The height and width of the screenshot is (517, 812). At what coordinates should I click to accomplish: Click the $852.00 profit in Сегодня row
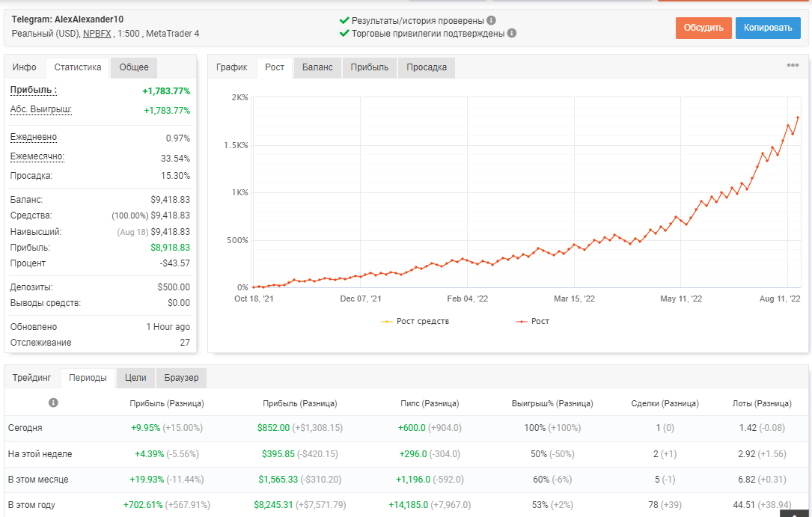click(273, 428)
